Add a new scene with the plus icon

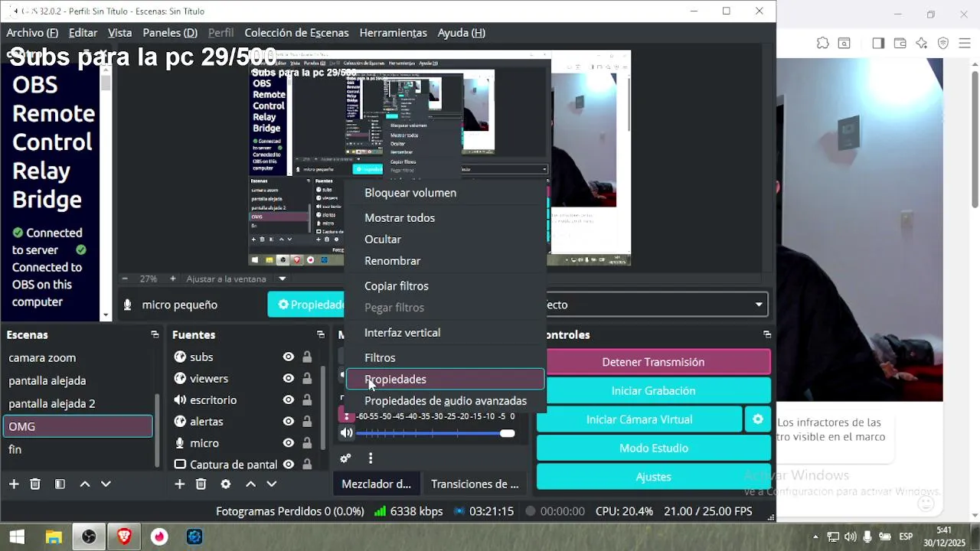tap(14, 484)
